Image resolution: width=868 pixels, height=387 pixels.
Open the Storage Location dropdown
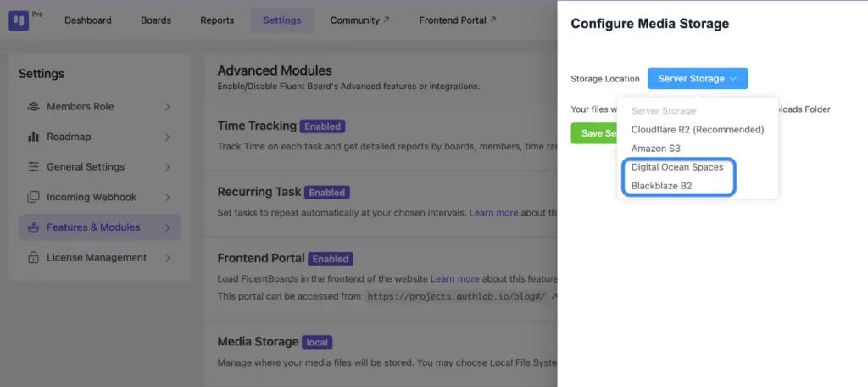tap(697, 79)
